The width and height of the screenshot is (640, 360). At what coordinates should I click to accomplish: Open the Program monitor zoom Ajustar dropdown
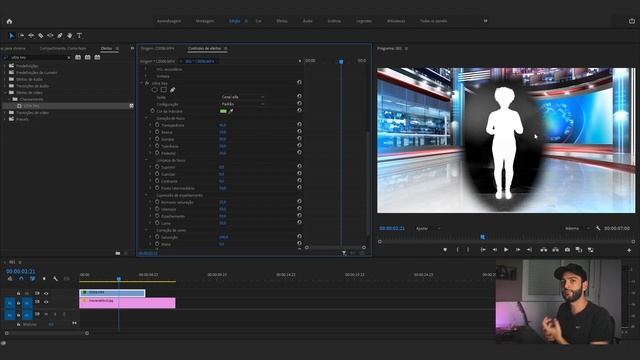click(x=428, y=228)
